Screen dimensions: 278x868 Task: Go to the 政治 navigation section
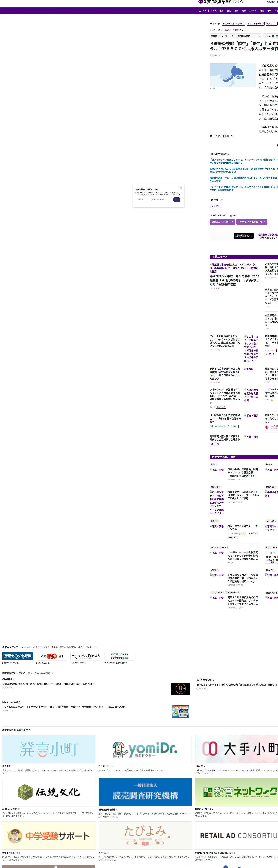tap(236, 11)
